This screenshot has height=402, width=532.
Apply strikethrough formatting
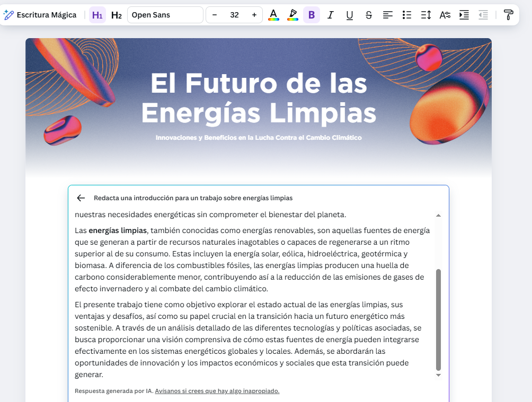coord(369,15)
